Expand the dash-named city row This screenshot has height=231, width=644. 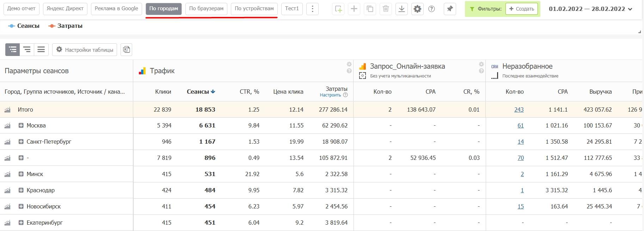coord(21,158)
